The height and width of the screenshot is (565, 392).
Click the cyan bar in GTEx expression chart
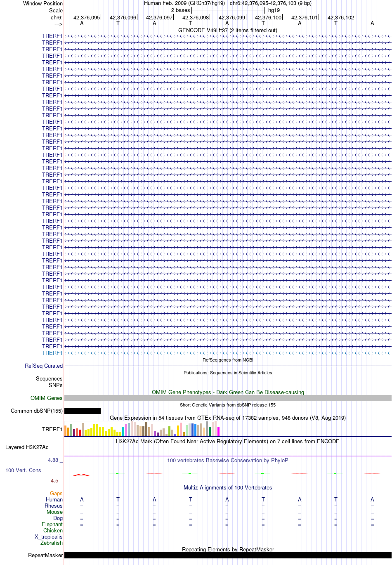[x=123, y=431]
